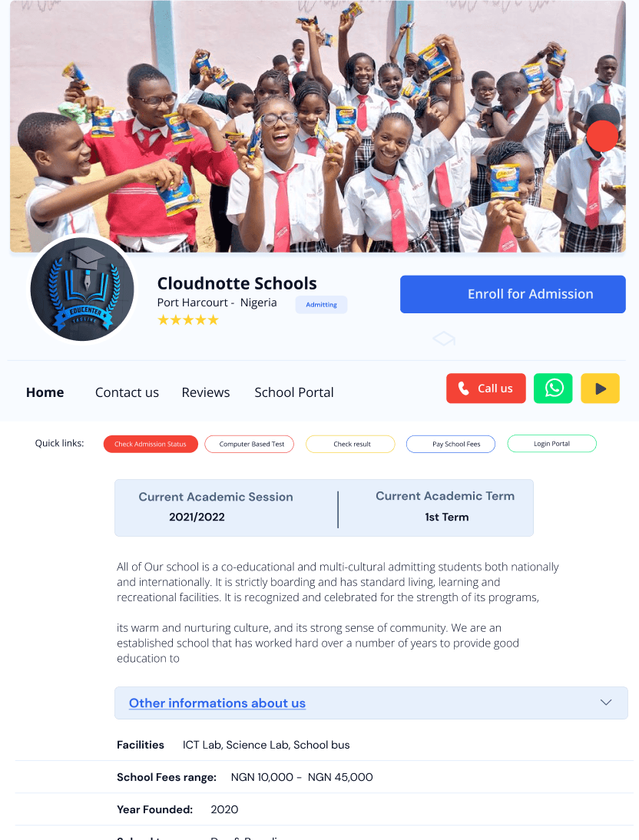
Task: Click Check Admission Status quick link
Action: coord(151,444)
